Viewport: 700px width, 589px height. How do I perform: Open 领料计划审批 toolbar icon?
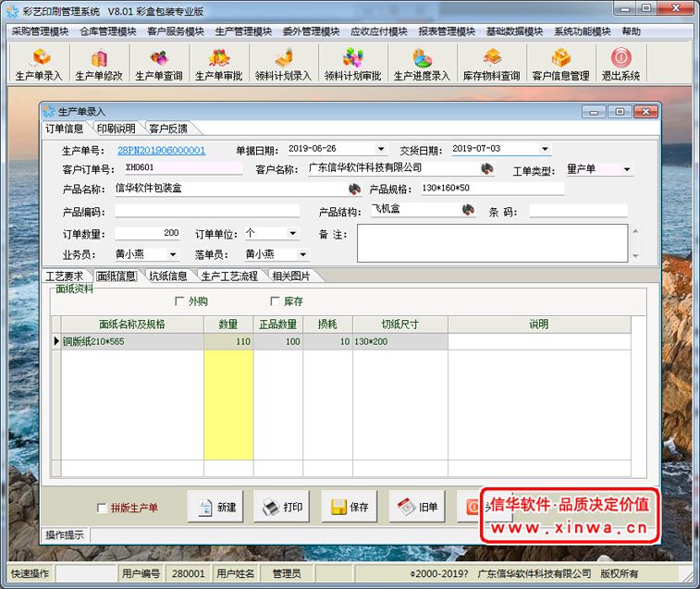(352, 64)
